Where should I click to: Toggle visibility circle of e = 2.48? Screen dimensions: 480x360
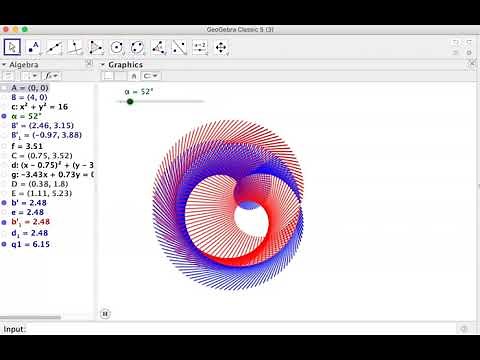tap(4, 212)
